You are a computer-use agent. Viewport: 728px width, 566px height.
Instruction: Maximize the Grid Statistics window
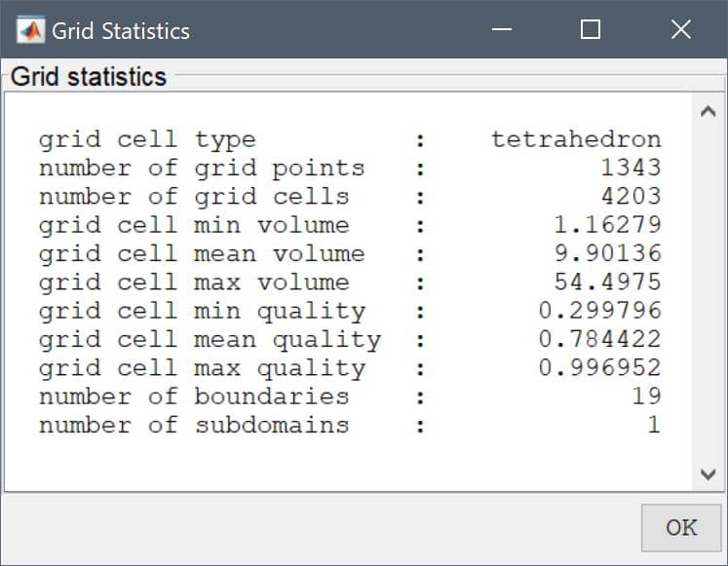click(x=591, y=29)
